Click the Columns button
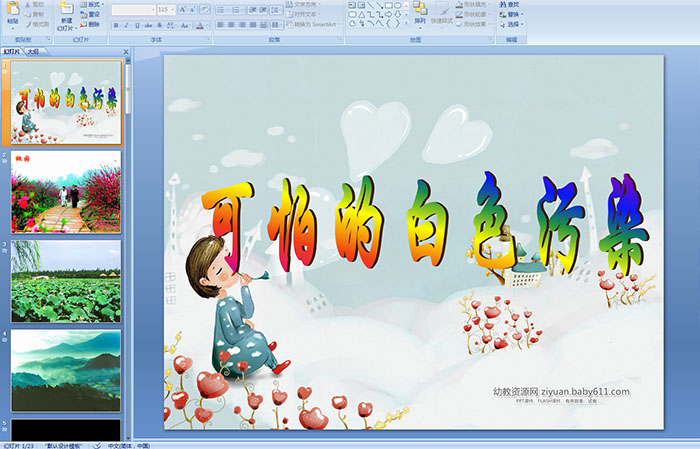This screenshot has width=700, height=449. pos(276,25)
